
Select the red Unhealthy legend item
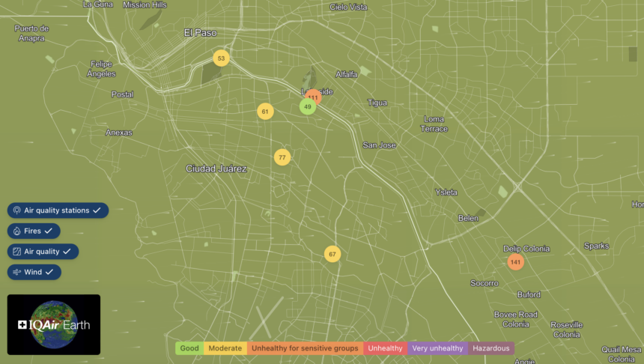pyautogui.click(x=385, y=348)
